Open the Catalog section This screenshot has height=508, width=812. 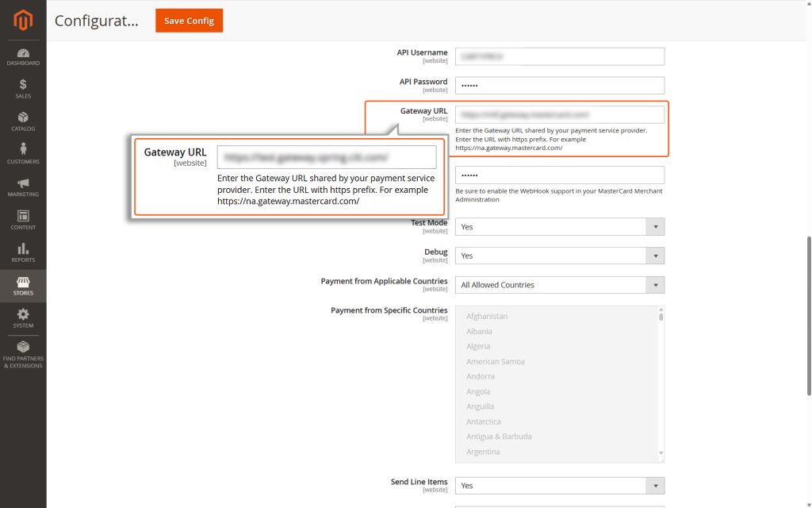[22, 123]
